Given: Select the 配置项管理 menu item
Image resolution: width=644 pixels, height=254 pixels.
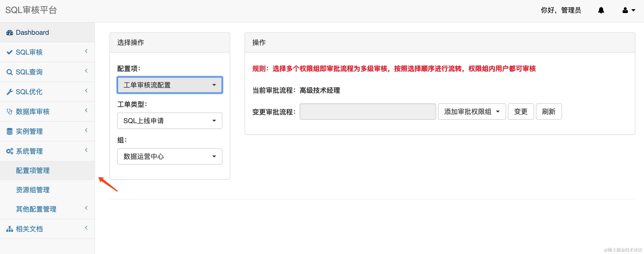Looking at the screenshot, I should pos(33,170).
